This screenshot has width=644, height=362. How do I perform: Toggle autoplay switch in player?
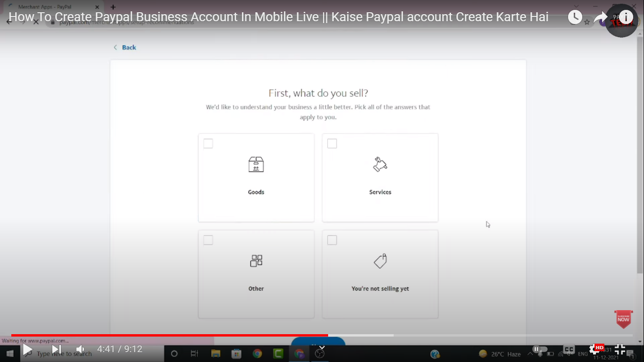tap(539, 349)
